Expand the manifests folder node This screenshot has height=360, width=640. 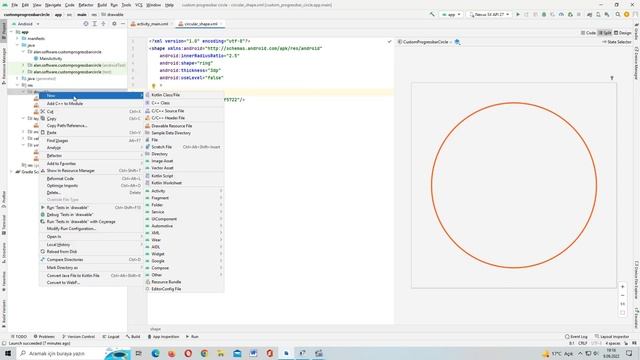pyautogui.click(x=18, y=38)
